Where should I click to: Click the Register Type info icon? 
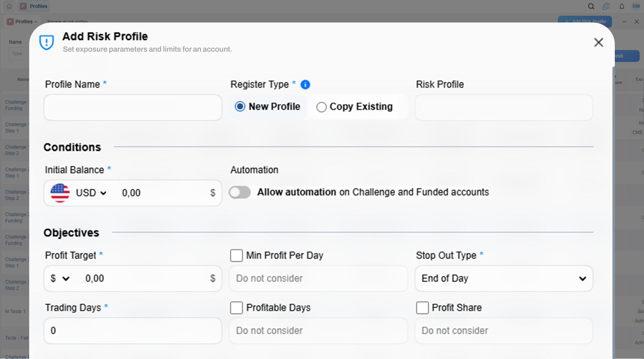pos(305,85)
